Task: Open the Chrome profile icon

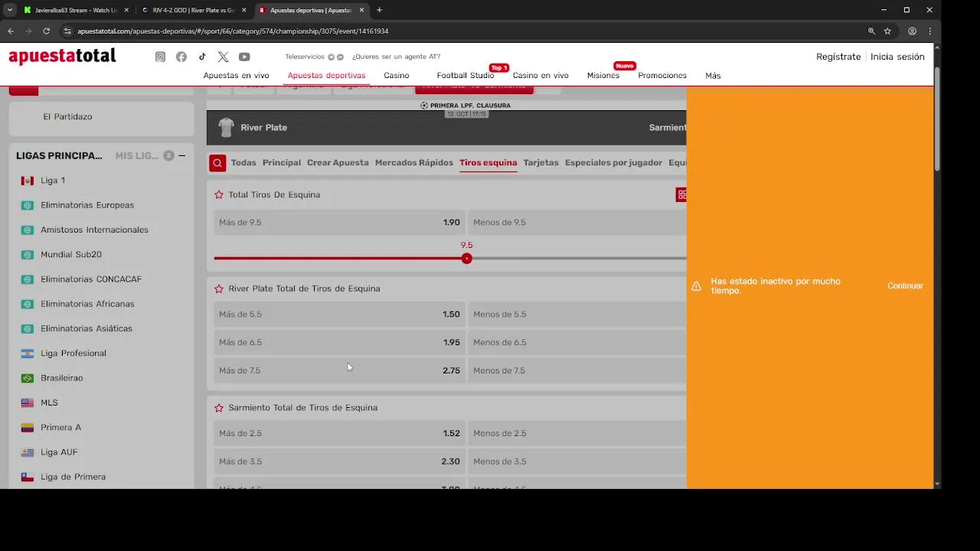Action: pyautogui.click(x=912, y=31)
